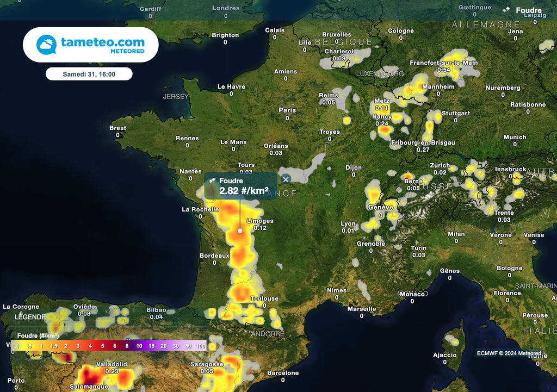Toggle the Foudre layer via its top-right label
This screenshot has height=392, width=557.
(529, 10)
